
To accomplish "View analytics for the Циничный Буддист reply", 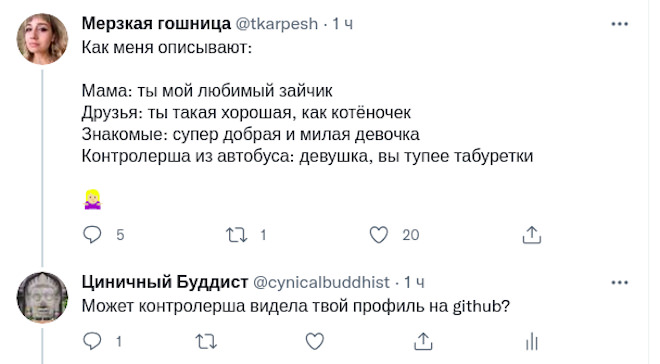I will click(532, 341).
